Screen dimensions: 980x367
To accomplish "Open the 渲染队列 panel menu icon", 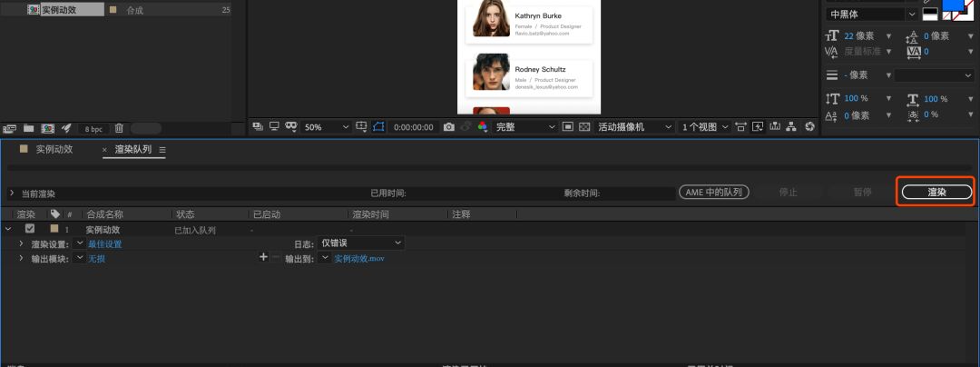I will coord(162,150).
